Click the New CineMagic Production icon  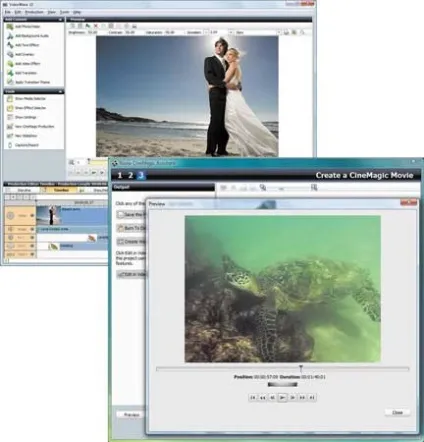click(x=10, y=127)
